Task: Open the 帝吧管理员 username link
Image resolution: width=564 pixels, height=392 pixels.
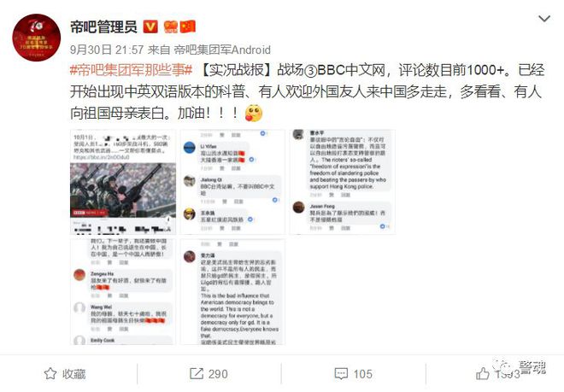Action: [103, 27]
